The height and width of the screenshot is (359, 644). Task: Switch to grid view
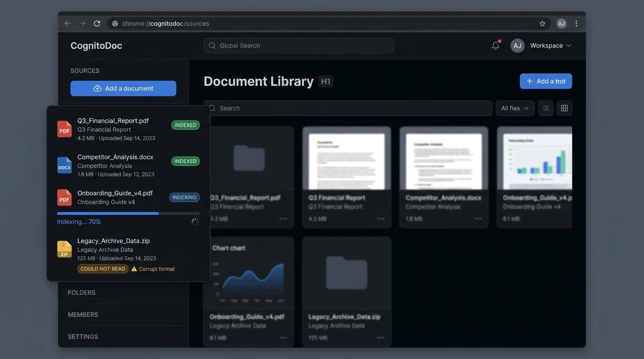[564, 108]
